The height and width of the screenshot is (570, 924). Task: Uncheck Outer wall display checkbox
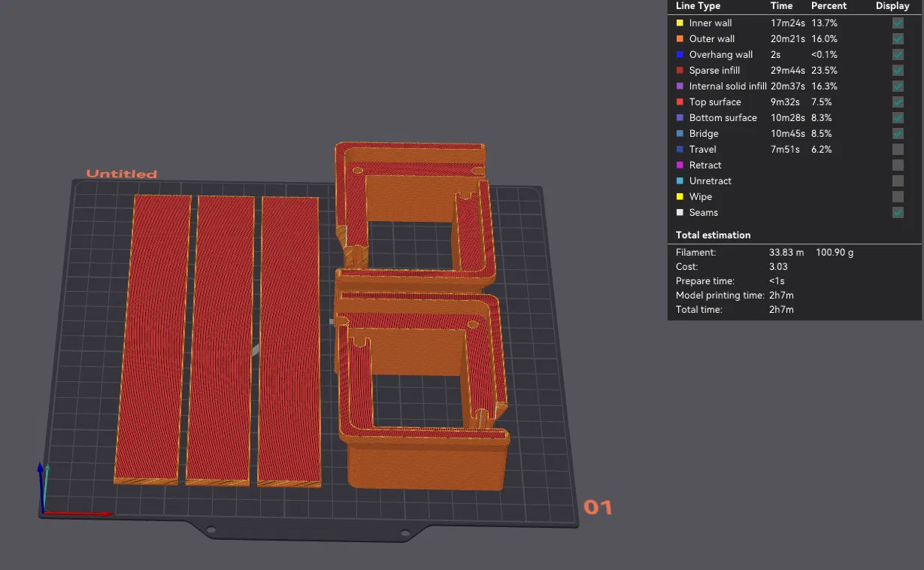click(898, 39)
